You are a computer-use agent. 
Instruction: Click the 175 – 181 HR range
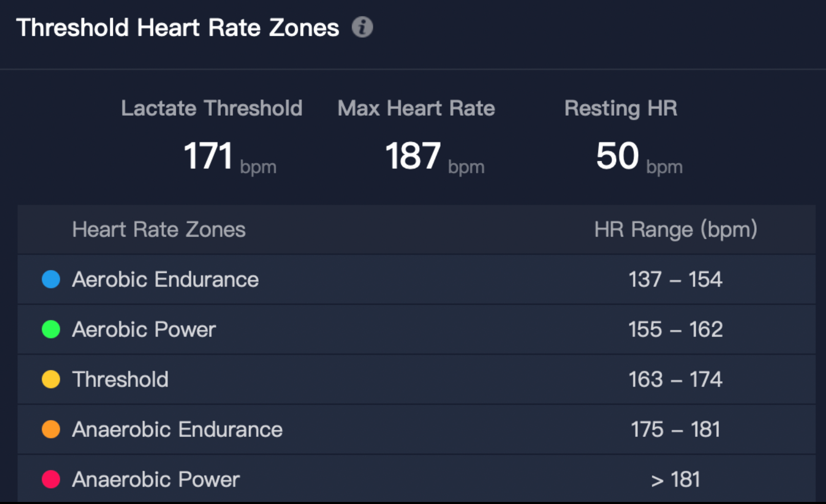pyautogui.click(x=675, y=429)
